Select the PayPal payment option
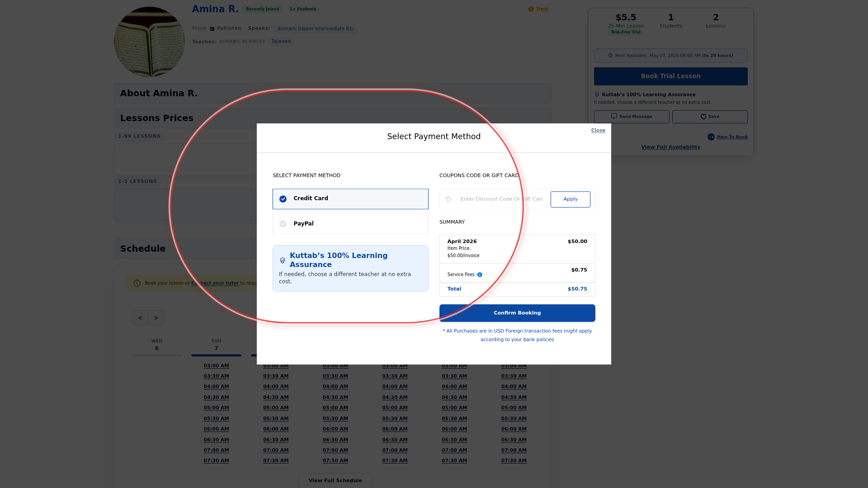Image resolution: width=868 pixels, height=488 pixels. pos(350,224)
